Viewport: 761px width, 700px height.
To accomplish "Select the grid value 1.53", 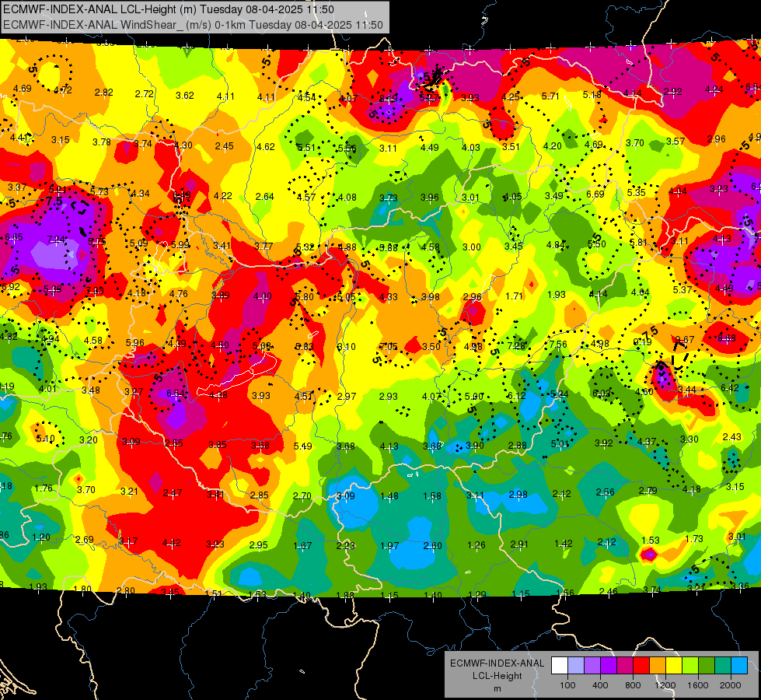I will click(651, 541).
